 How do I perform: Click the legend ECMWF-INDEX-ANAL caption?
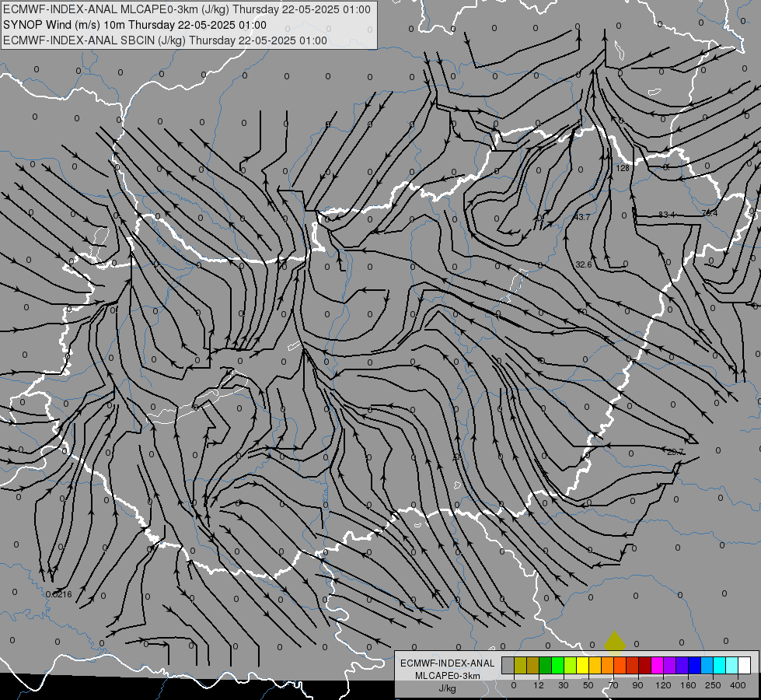coord(448,663)
